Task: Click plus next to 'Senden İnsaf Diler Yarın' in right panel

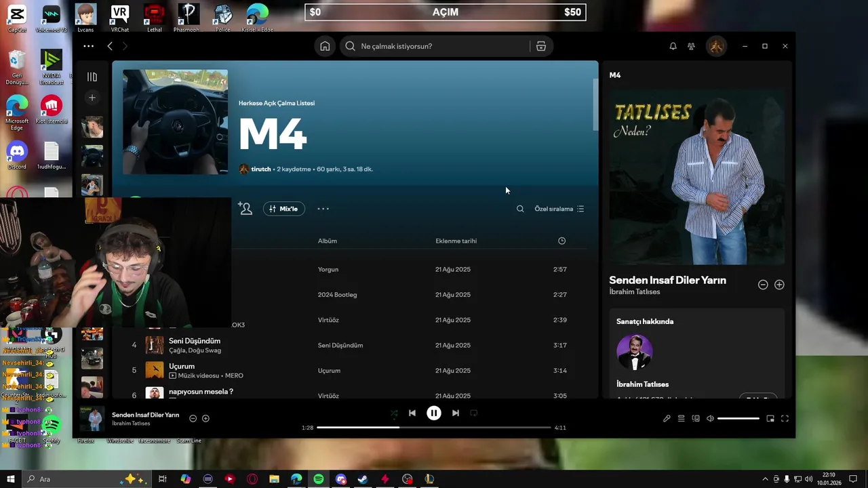Action: tap(779, 285)
